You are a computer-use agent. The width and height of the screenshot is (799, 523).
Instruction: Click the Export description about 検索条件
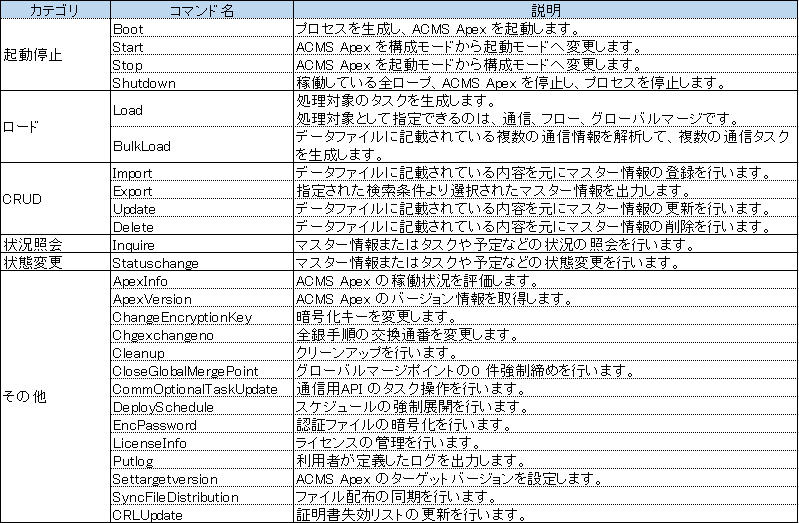pos(494,190)
